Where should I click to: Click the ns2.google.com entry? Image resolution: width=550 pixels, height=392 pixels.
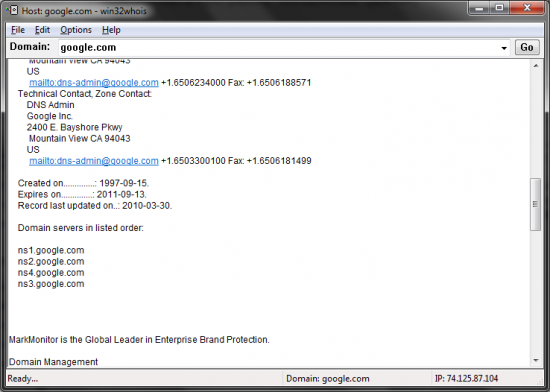[x=51, y=262]
